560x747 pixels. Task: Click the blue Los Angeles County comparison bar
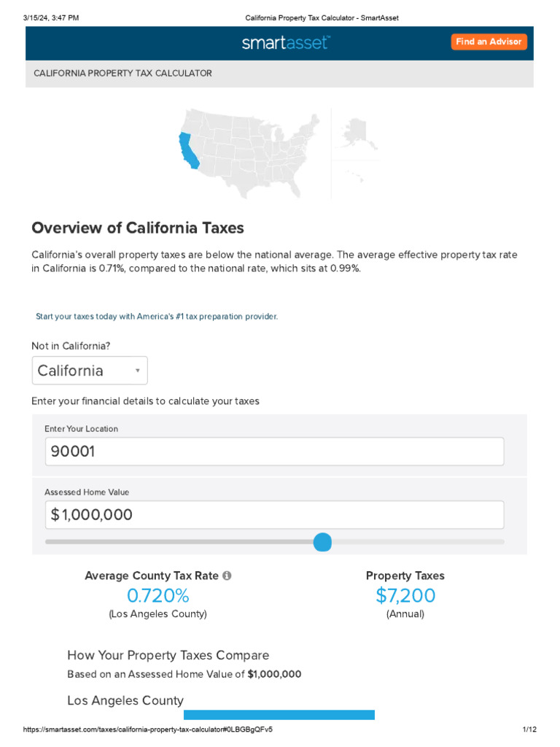pyautogui.click(x=279, y=715)
